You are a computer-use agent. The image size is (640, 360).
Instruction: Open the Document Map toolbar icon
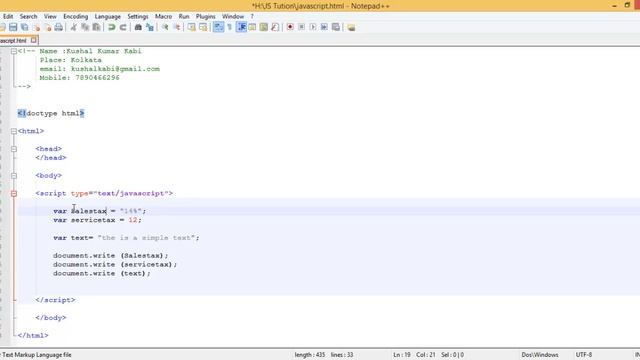(x=264, y=27)
